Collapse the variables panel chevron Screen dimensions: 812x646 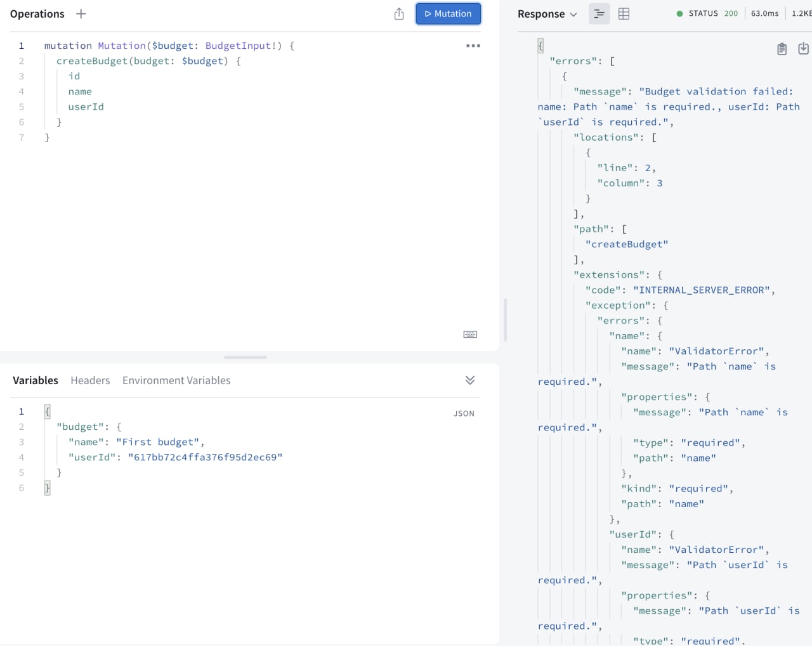click(x=470, y=380)
